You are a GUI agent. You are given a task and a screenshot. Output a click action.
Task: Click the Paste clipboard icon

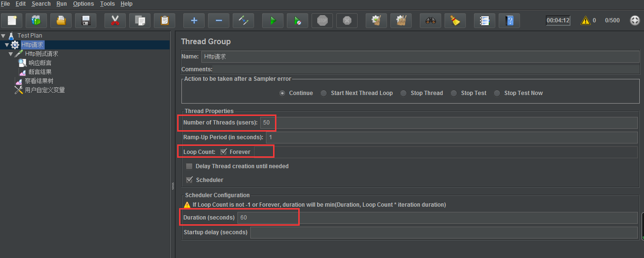tap(164, 20)
